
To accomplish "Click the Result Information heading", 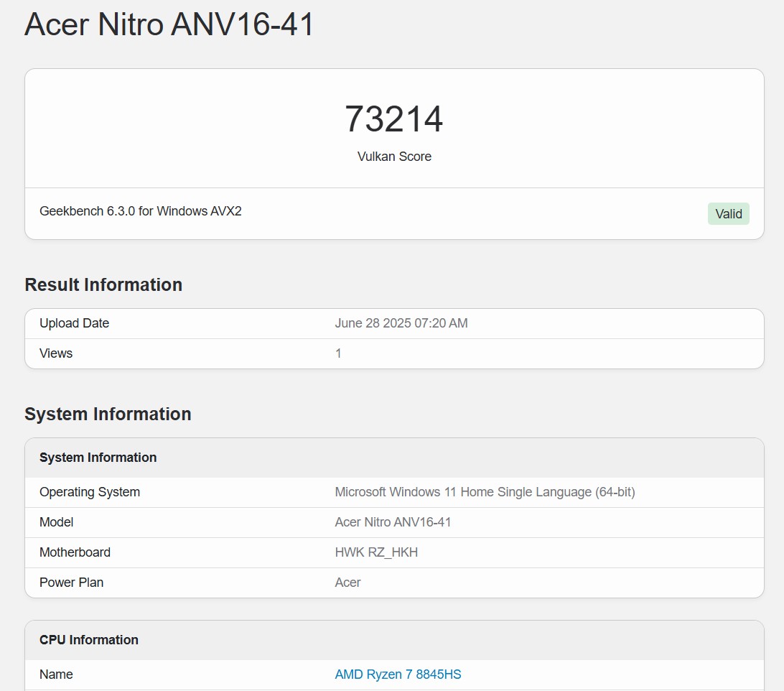I will 103,284.
